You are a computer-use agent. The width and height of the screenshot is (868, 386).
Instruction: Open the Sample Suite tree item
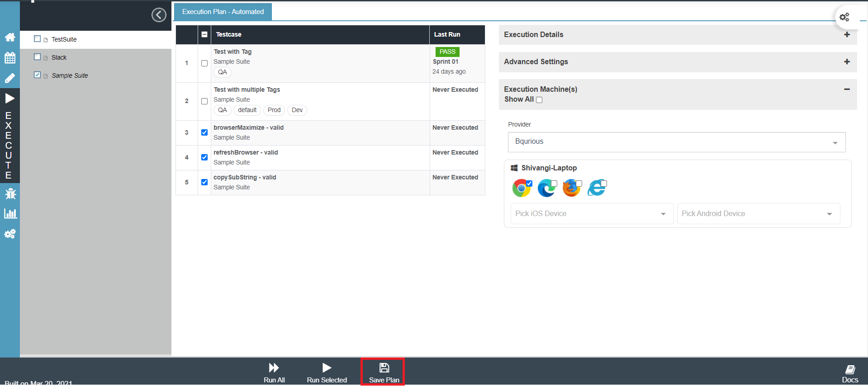[x=70, y=75]
